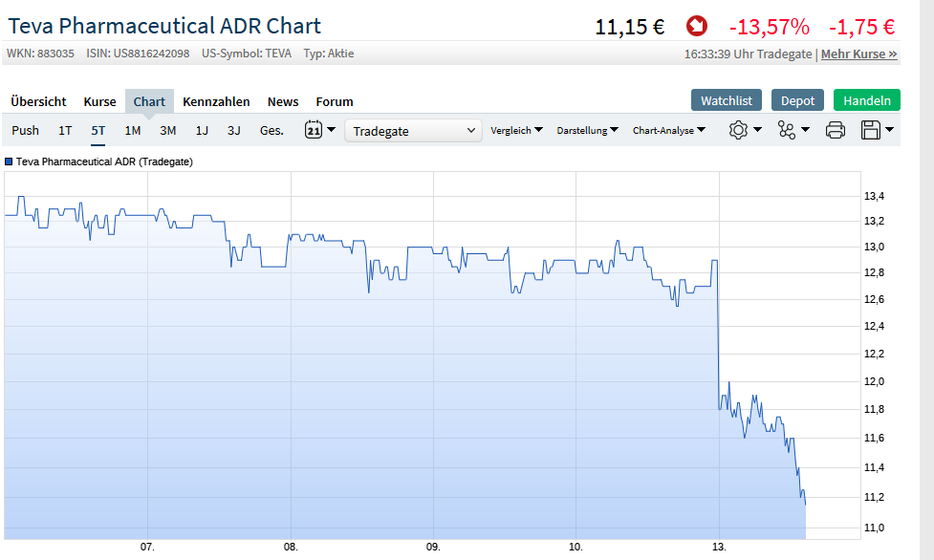Viewport: 934px width, 560px height.
Task: Print the chart using printer icon
Action: [x=835, y=130]
